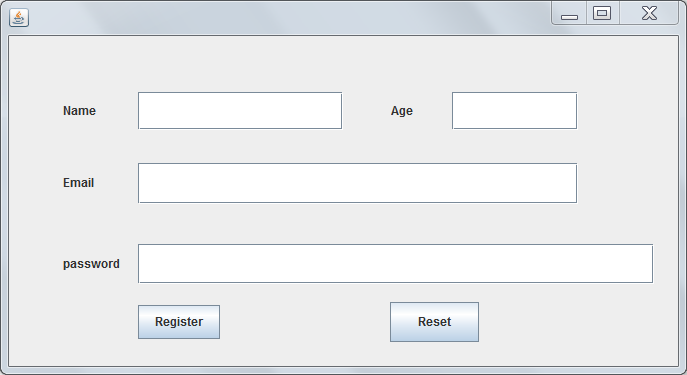687x375 pixels.
Task: Click the window's bottom border edge
Action: coord(344,371)
